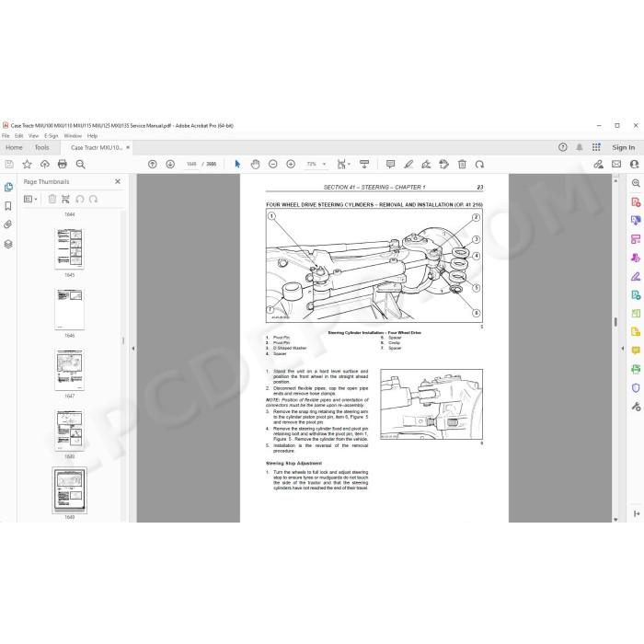Open the View menu
This screenshot has width=644, height=644.
(x=34, y=136)
